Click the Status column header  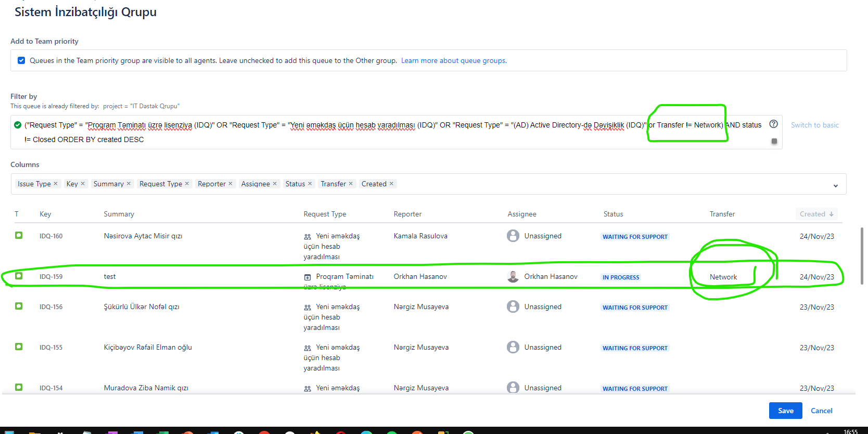click(613, 214)
